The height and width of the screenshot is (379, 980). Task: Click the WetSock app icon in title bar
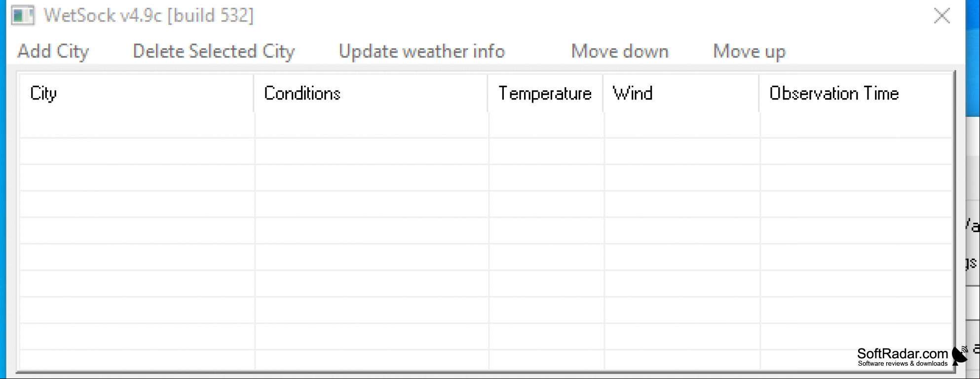click(23, 15)
